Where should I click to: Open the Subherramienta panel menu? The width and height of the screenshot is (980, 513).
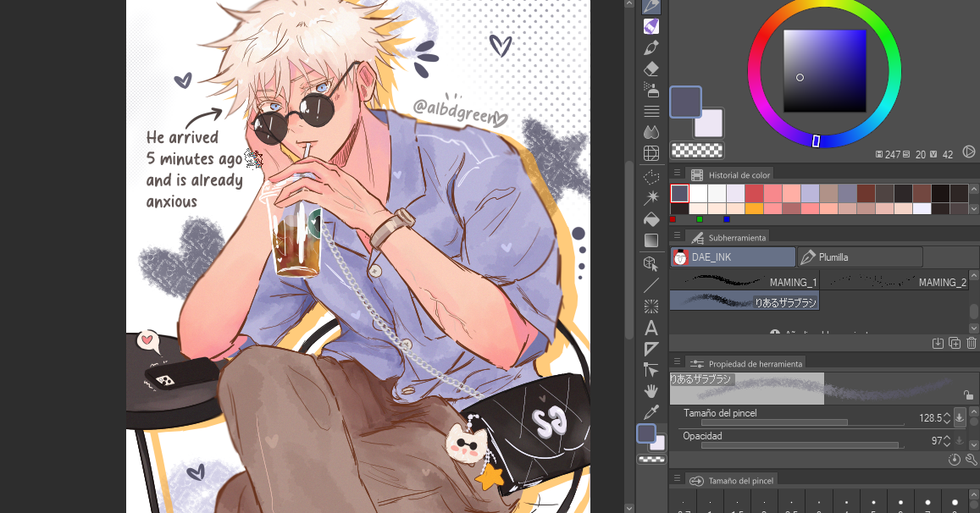[677, 236]
